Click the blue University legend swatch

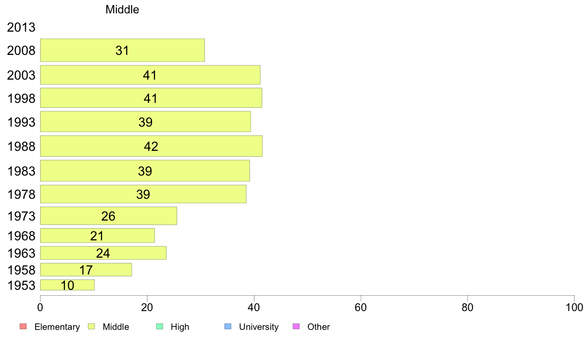click(x=228, y=326)
